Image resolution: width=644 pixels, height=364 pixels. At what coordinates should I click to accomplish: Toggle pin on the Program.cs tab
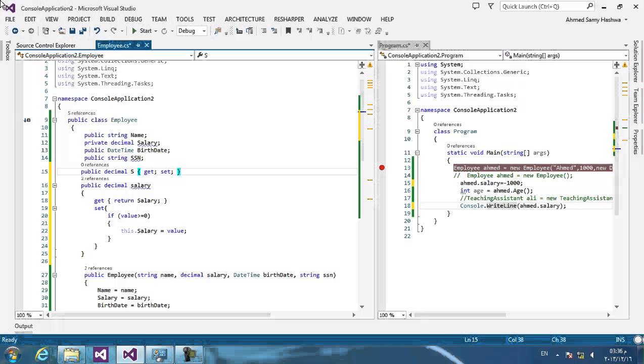pyautogui.click(x=417, y=45)
